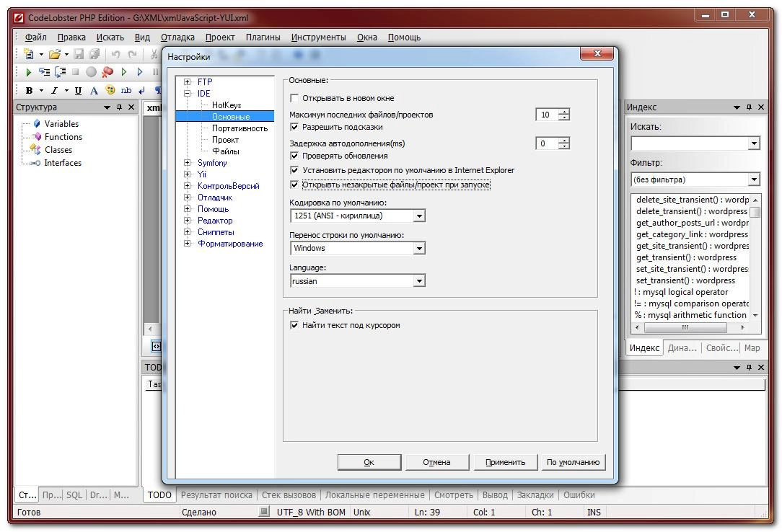The height and width of the screenshot is (532, 782).
Task: Open the Windows line-ending dropdown
Action: 419,249
